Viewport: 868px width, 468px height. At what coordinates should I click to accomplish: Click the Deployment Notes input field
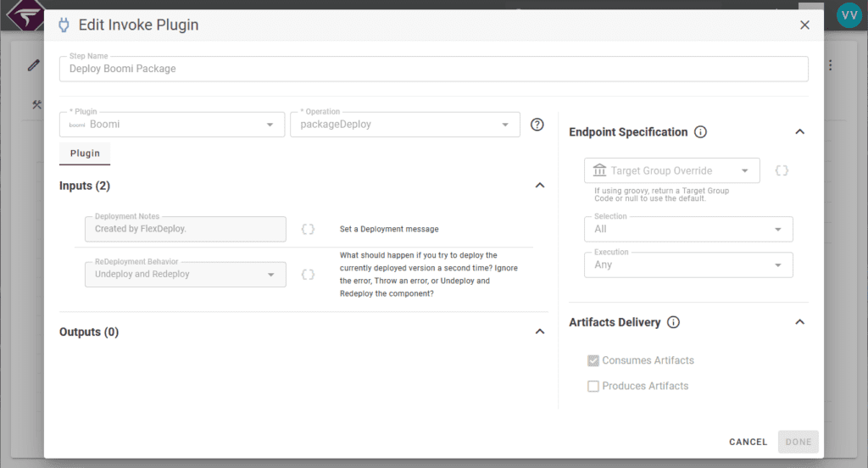click(186, 229)
